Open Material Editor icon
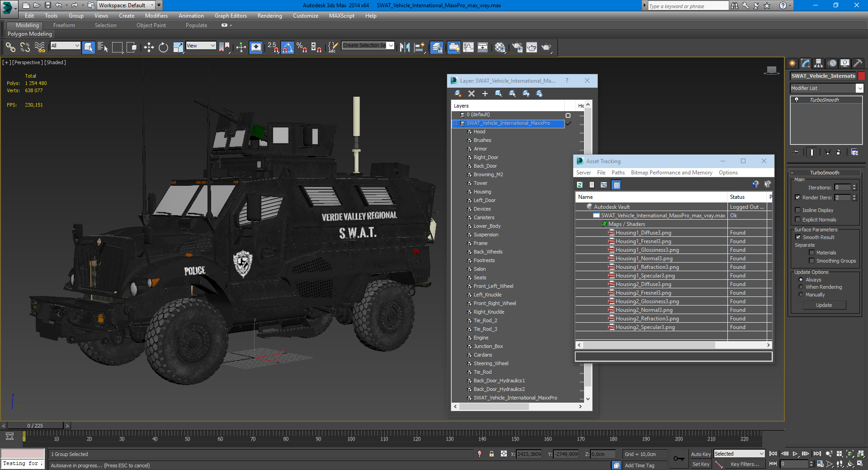Image resolution: width=868 pixels, height=470 pixels. click(x=500, y=47)
